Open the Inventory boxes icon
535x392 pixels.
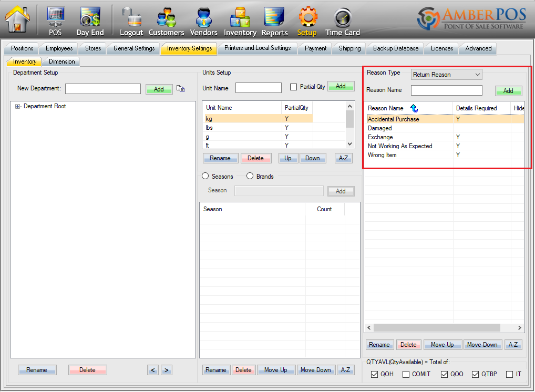[x=240, y=21]
